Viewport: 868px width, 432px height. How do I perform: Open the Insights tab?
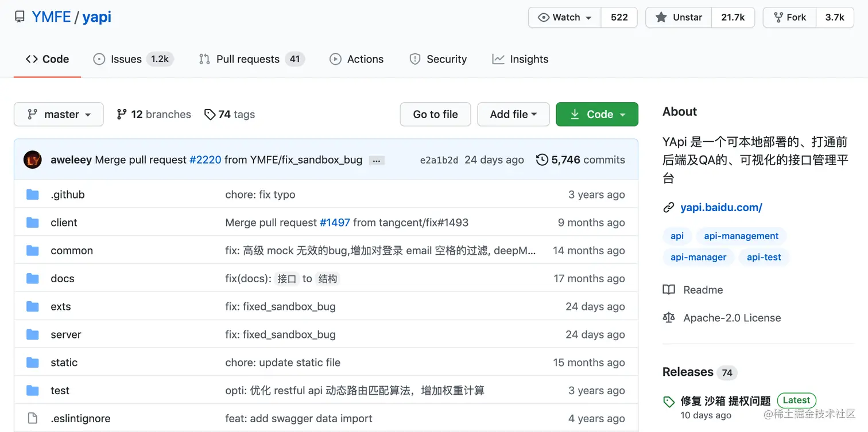click(x=520, y=59)
